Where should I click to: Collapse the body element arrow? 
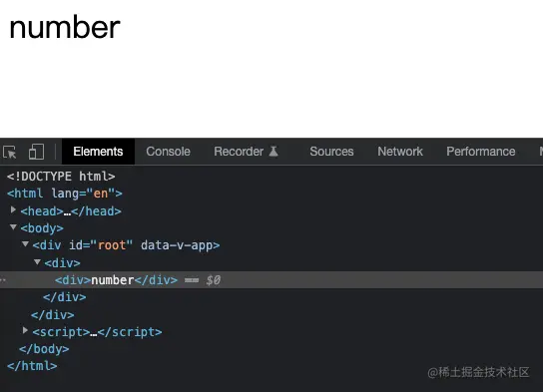click(13, 227)
